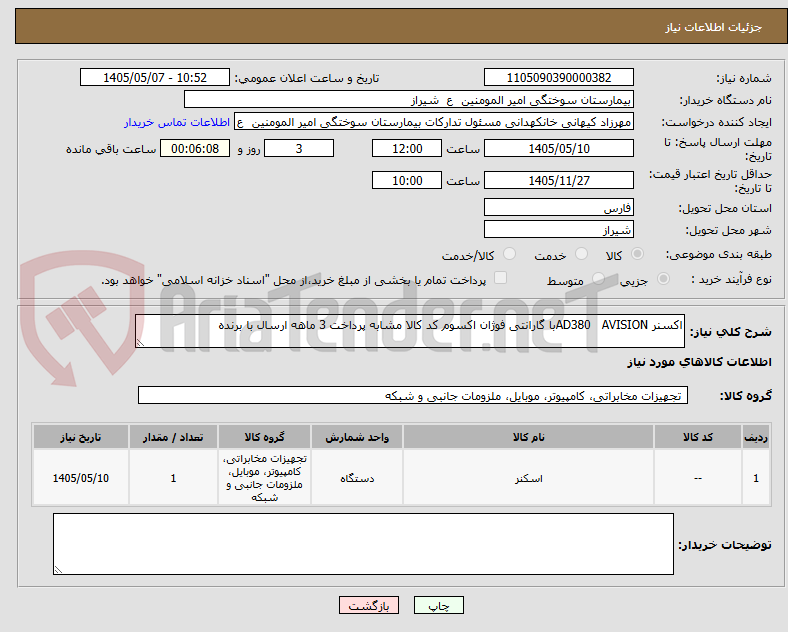Click the buyer organization name field

click(409, 99)
